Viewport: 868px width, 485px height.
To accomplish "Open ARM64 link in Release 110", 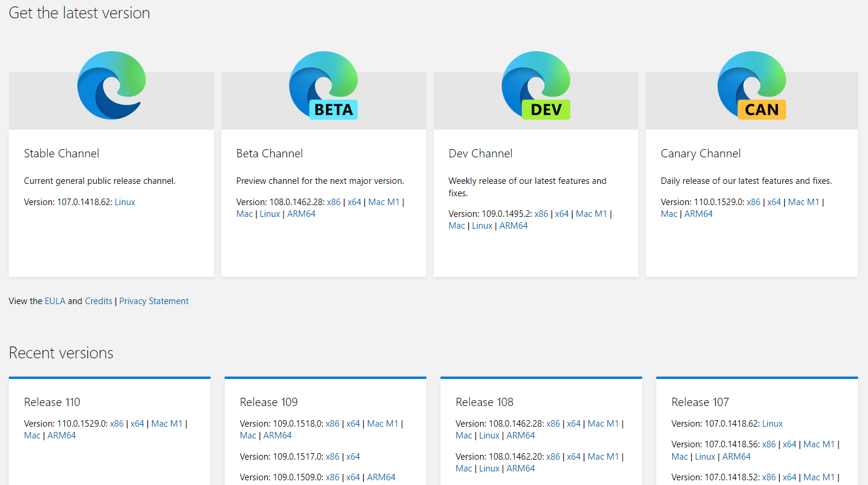I will tap(62, 435).
